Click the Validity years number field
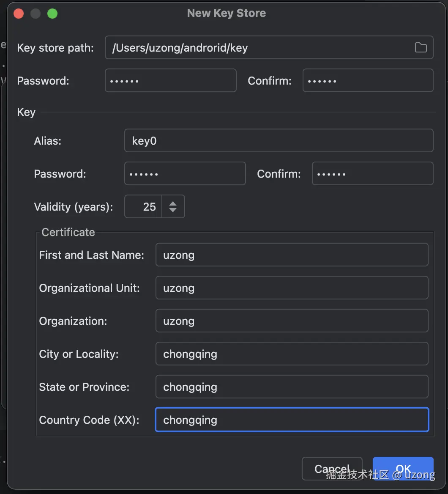Viewport: 448px width, 494px height. (x=144, y=206)
